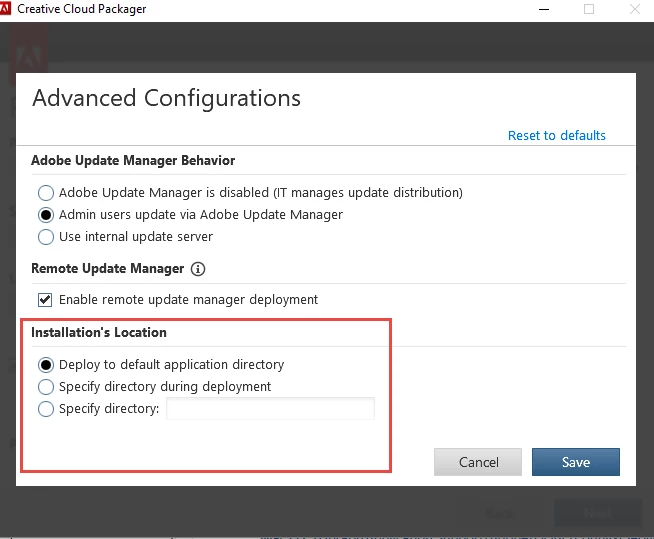
Task: Click the Reset to defaults link
Action: 556,136
